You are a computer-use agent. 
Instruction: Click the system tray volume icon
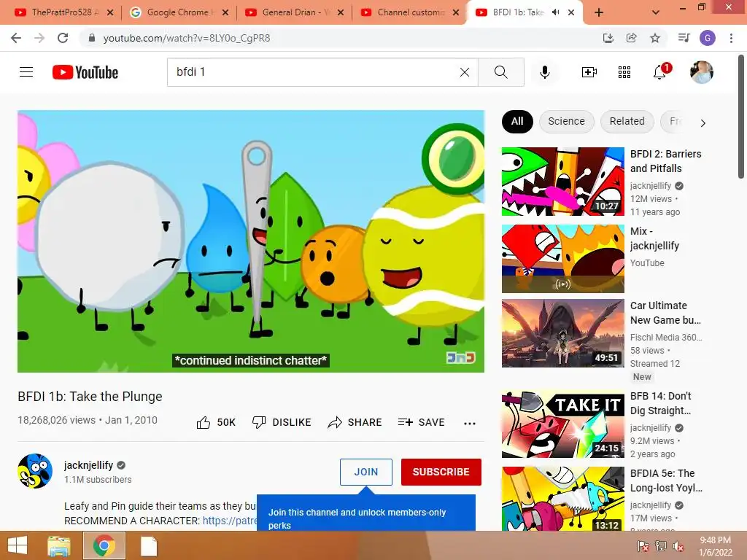(678, 546)
